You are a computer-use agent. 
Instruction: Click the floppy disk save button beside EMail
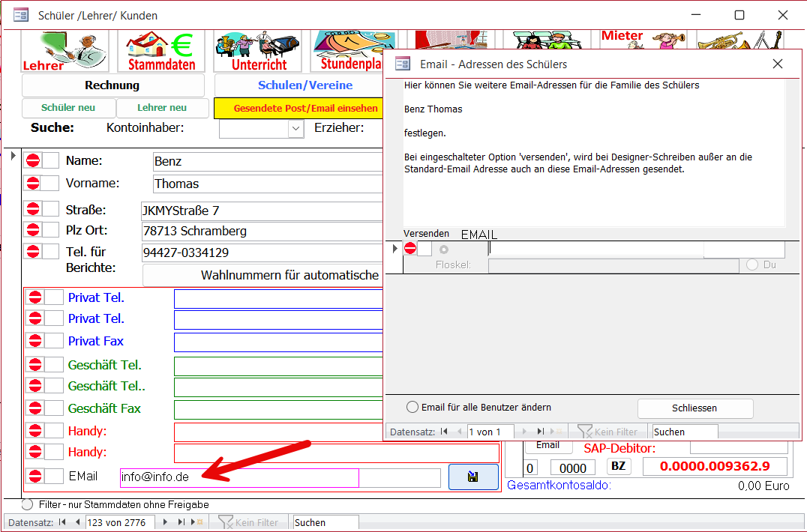coord(473,477)
